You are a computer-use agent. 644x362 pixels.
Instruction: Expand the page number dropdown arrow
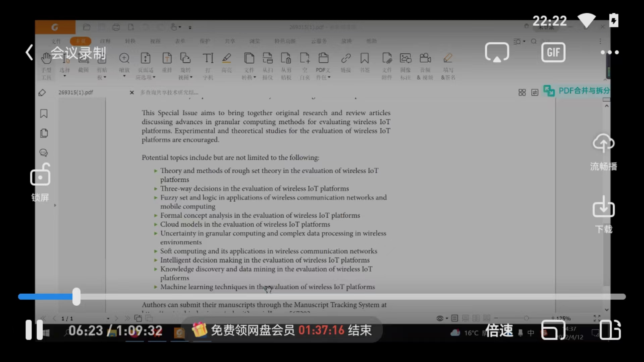tap(108, 318)
